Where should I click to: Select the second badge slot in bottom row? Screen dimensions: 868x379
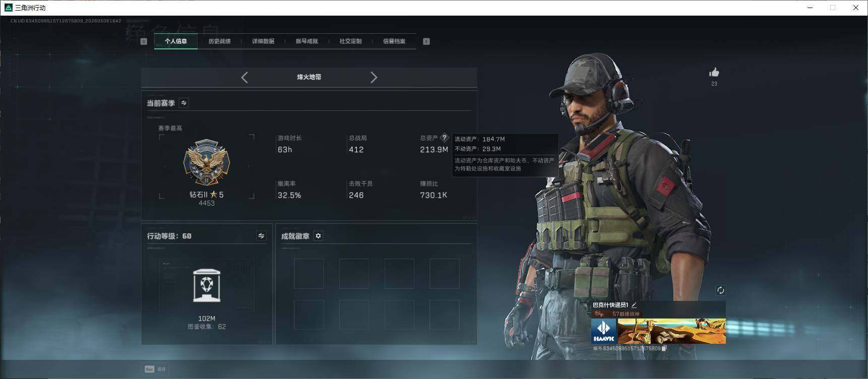[354, 314]
